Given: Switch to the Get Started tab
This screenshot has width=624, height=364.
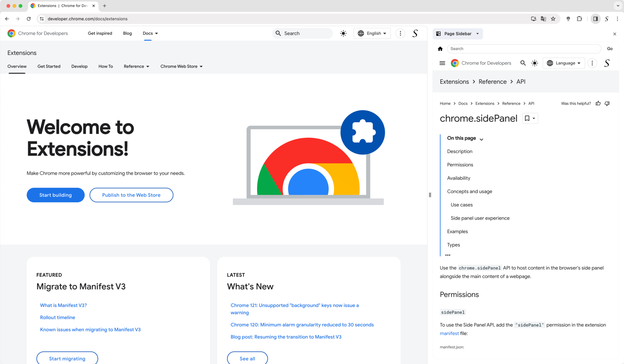Looking at the screenshot, I should point(49,66).
